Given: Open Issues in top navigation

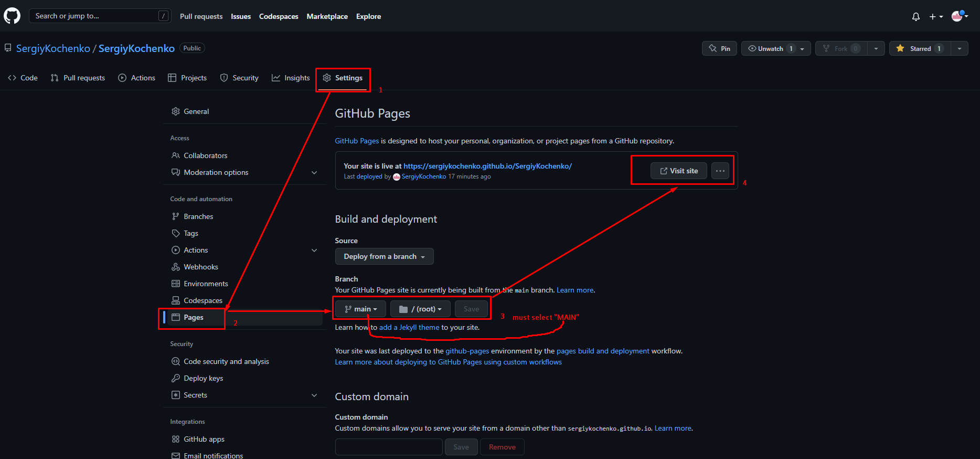Looking at the screenshot, I should pos(241,16).
